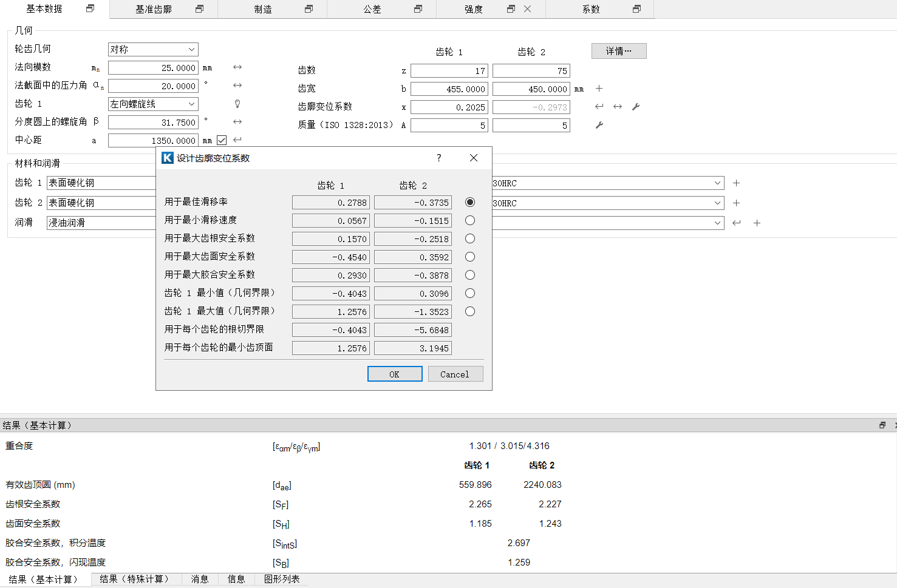Select the 用于最大齿根安全系数 radio button

[470, 238]
